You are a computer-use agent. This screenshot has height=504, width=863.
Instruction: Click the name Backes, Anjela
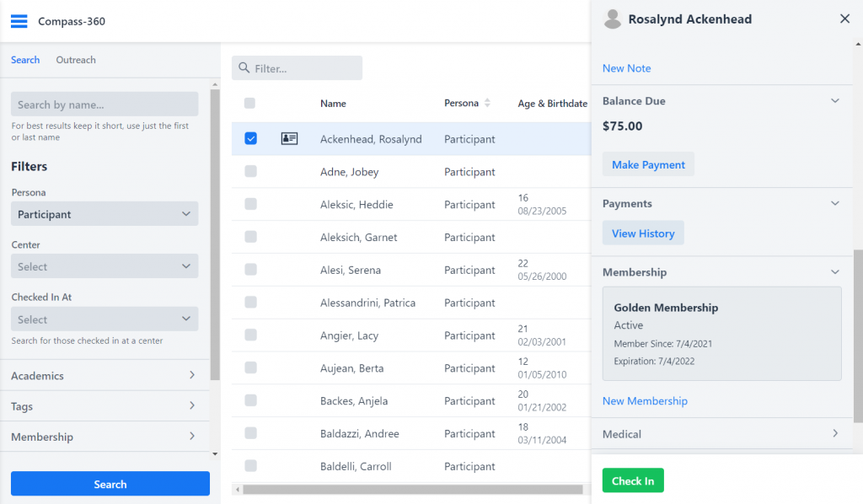click(x=354, y=401)
